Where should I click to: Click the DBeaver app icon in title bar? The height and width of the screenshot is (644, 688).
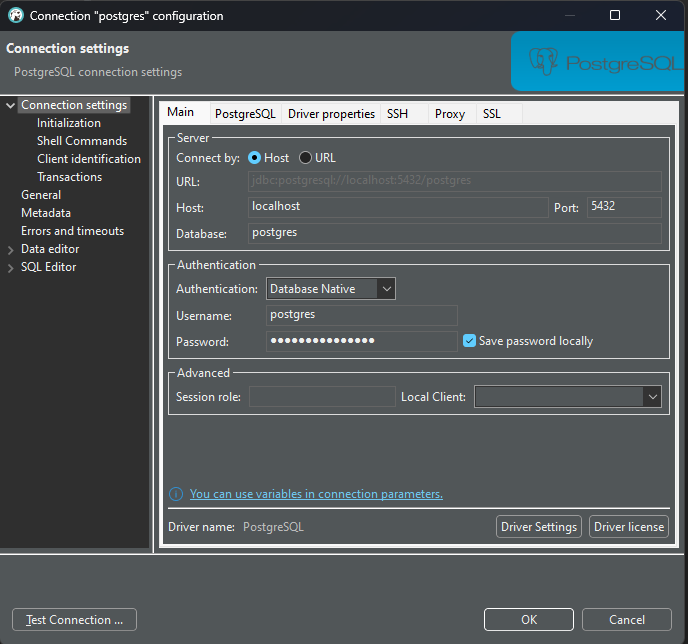tap(16, 15)
